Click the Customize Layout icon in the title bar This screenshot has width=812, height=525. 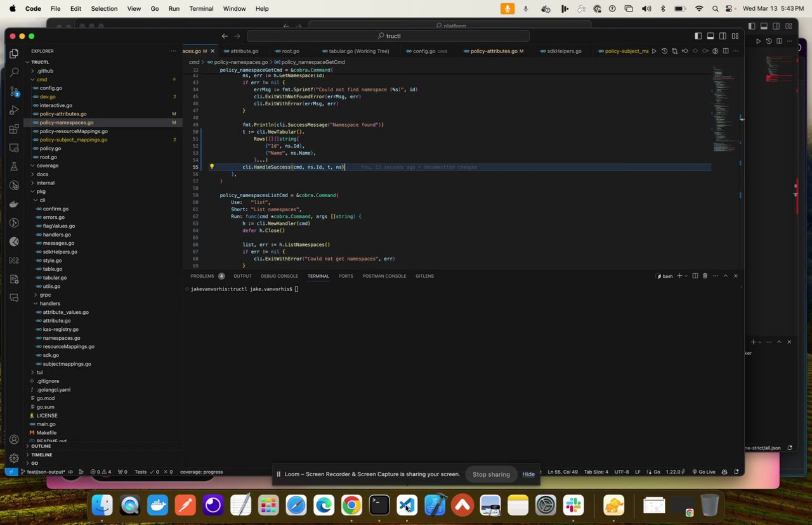(x=735, y=36)
